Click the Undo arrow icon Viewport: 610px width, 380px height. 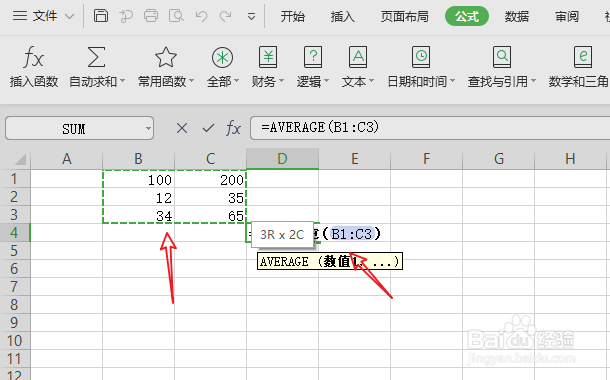pyautogui.click(x=202, y=16)
